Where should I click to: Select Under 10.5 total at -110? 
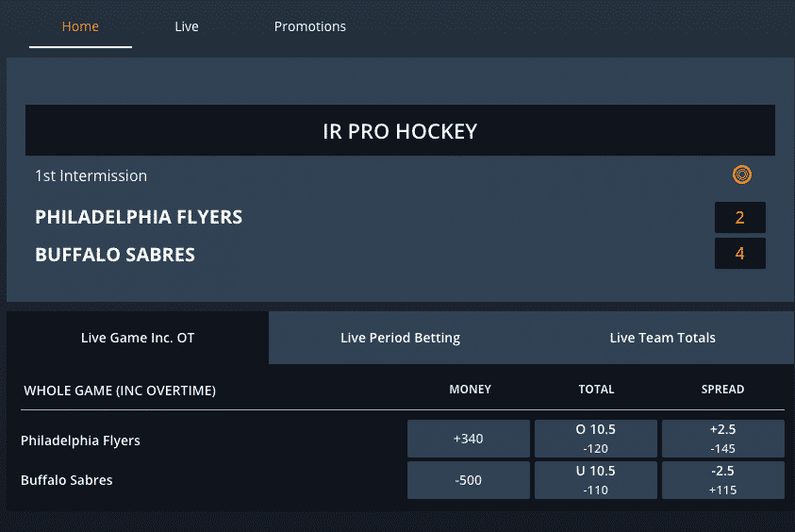596,480
